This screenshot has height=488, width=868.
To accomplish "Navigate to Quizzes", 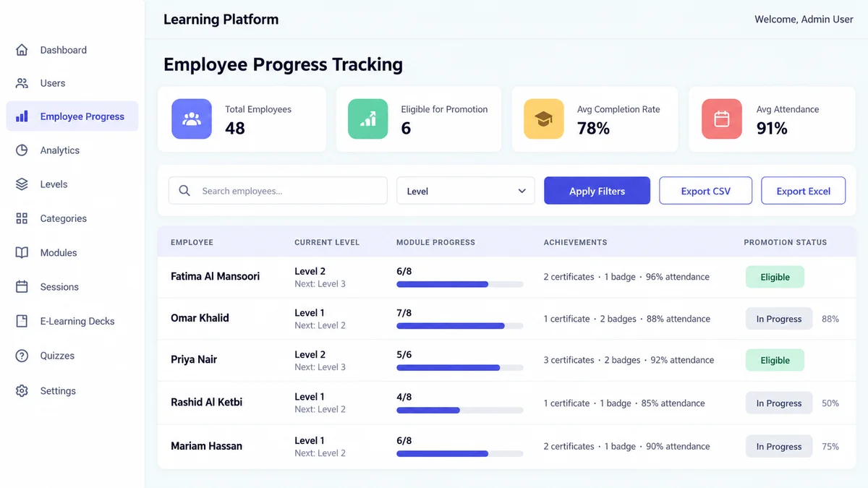I will point(72,356).
